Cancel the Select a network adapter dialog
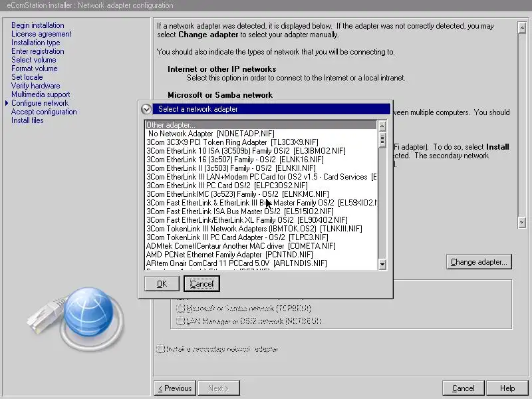The image size is (532, 399). click(202, 284)
